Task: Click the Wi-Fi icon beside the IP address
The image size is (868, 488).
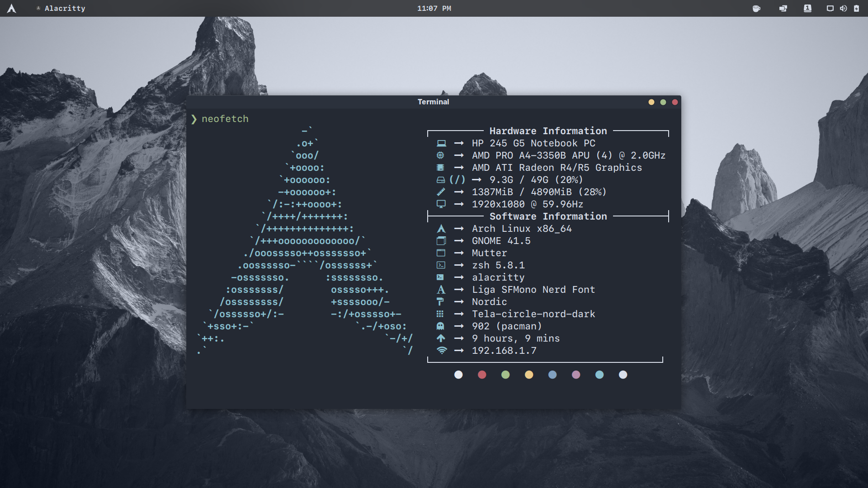Action: [442, 351]
